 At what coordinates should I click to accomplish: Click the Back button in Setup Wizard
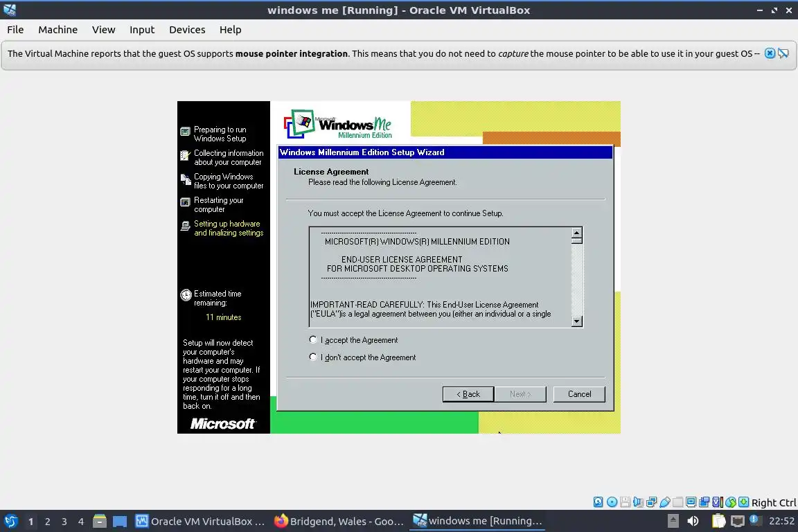click(468, 394)
